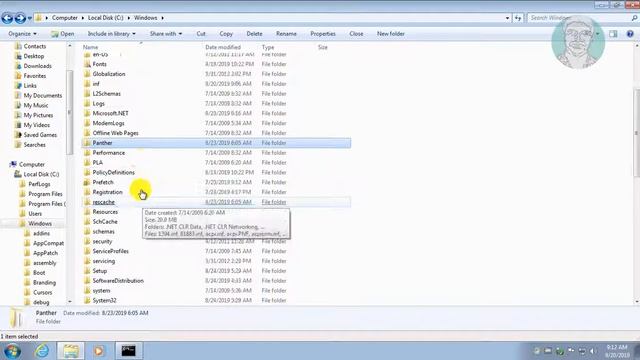Click the Searches sidebar icon
Viewport: 640px width, 360px height.
click(x=18, y=144)
